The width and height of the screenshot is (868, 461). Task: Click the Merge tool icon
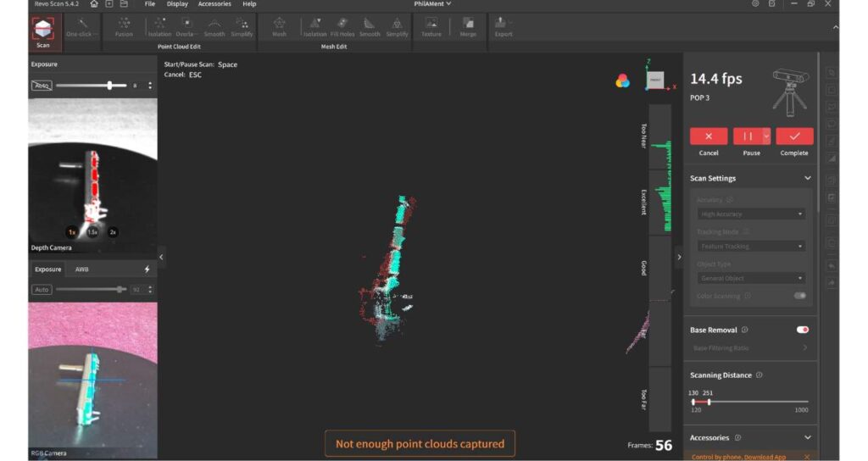pos(468,27)
